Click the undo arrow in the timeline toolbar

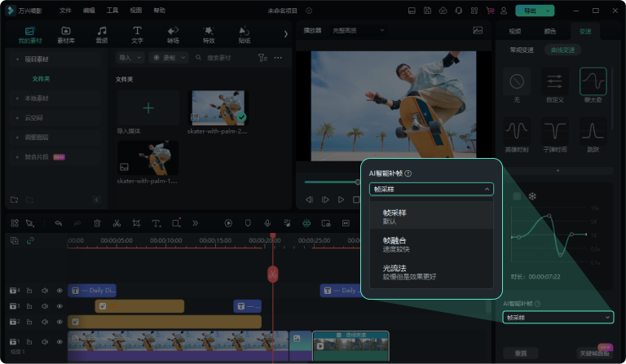[59, 223]
